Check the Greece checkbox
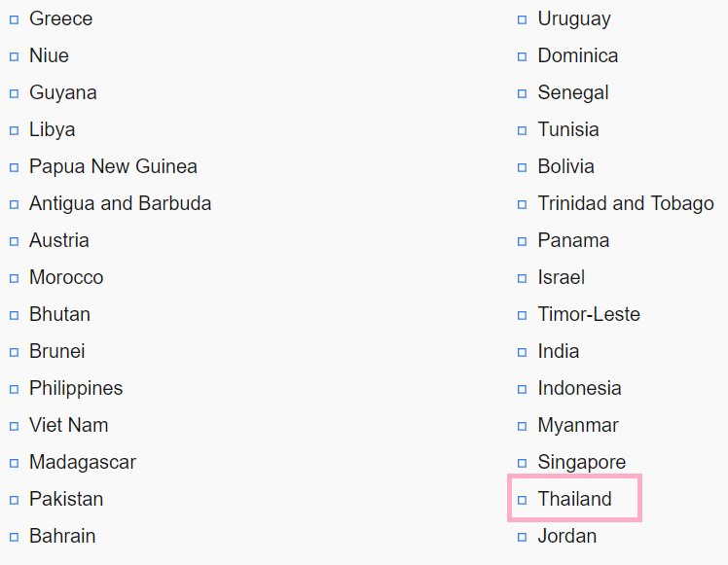Viewport: 728px width, 565px height. (15, 20)
